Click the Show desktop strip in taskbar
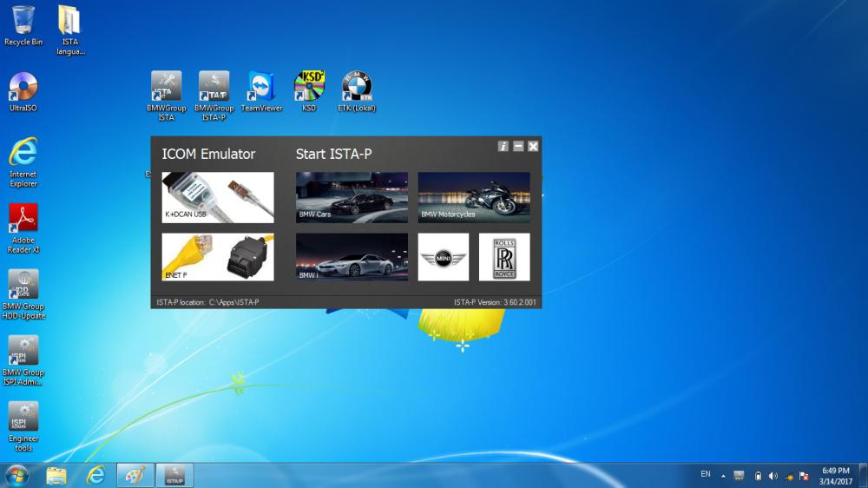Image resolution: width=868 pixels, height=488 pixels. point(864,476)
